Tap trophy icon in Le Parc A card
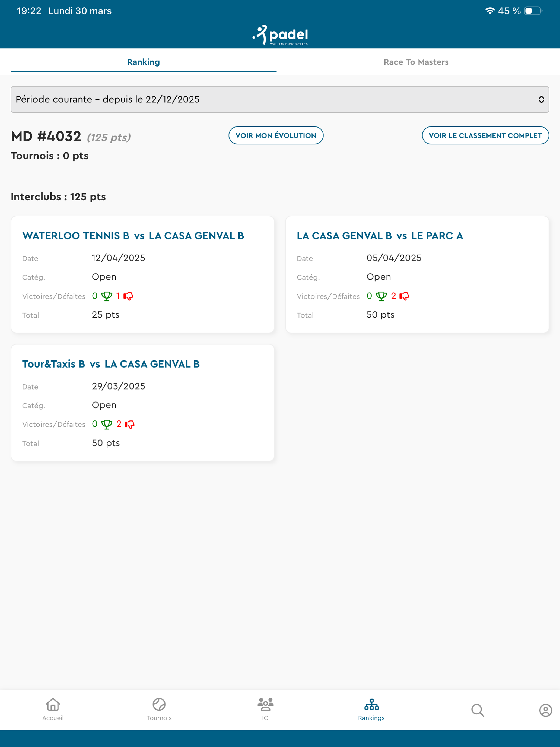This screenshot has height=747, width=560. (x=381, y=296)
